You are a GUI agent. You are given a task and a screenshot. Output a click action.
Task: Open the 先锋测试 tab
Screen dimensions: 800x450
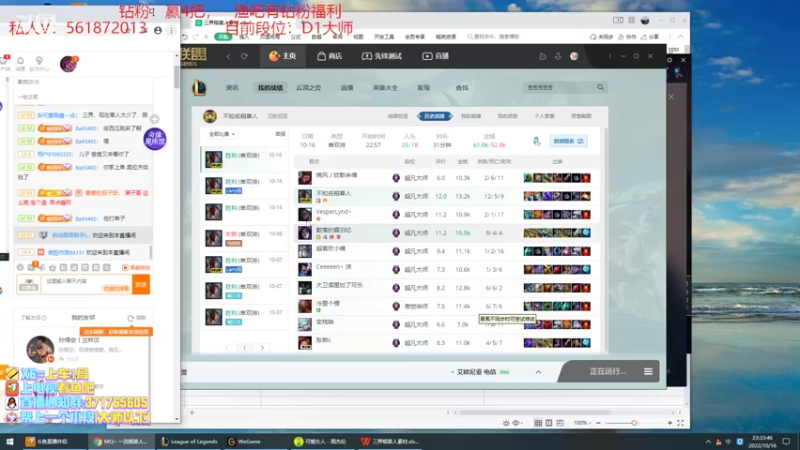coord(382,56)
